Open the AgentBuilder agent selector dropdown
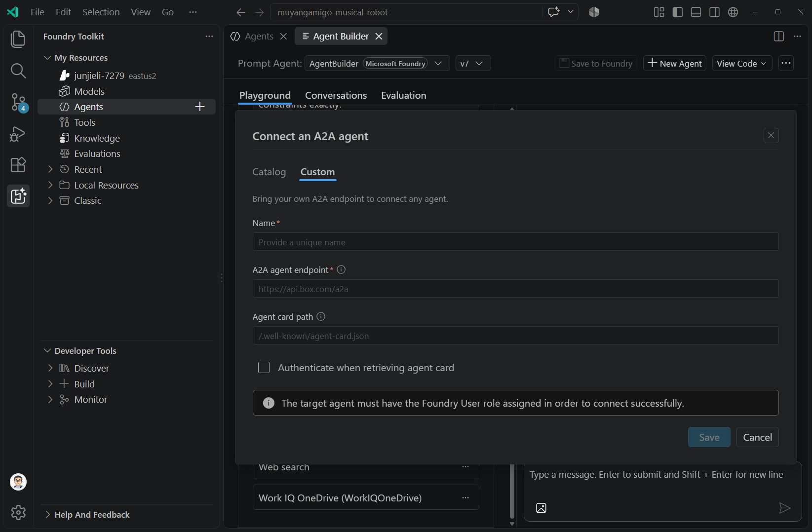 click(377, 63)
